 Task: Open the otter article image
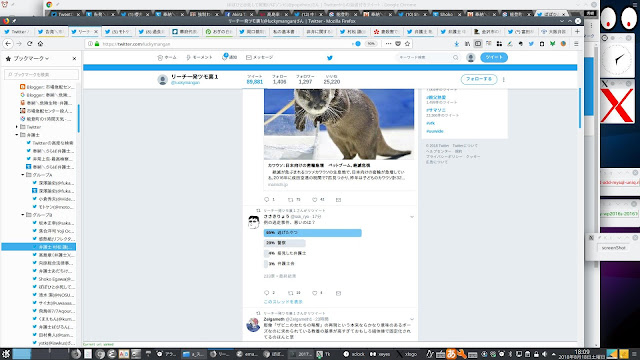(339, 124)
